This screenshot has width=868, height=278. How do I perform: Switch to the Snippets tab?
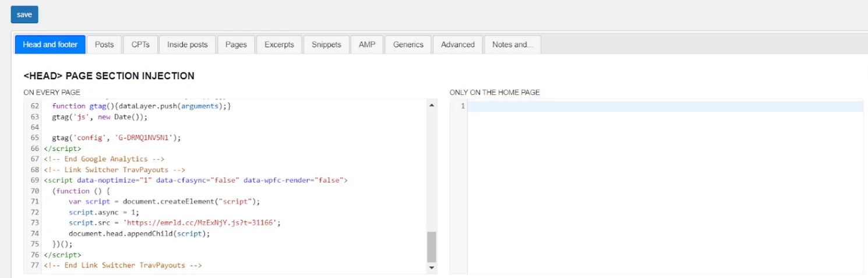point(326,44)
